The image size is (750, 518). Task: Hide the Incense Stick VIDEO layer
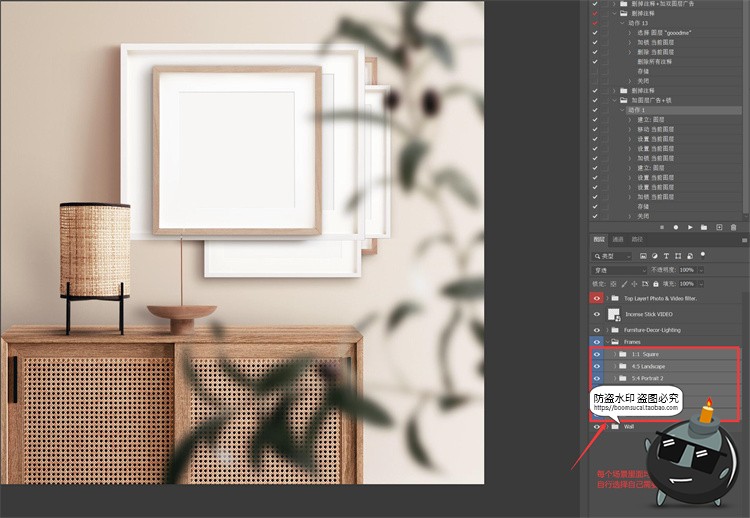[597, 314]
